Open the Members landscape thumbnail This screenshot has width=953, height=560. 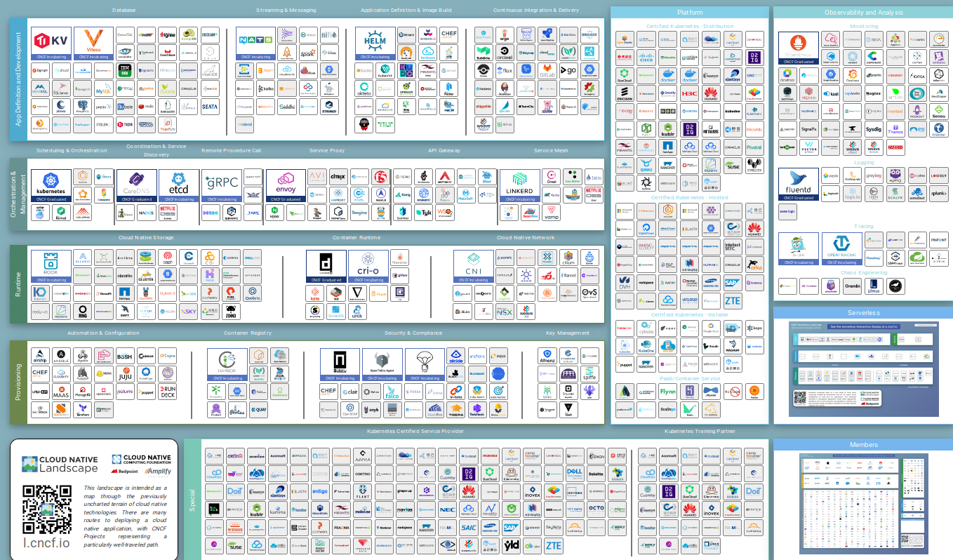point(864,502)
